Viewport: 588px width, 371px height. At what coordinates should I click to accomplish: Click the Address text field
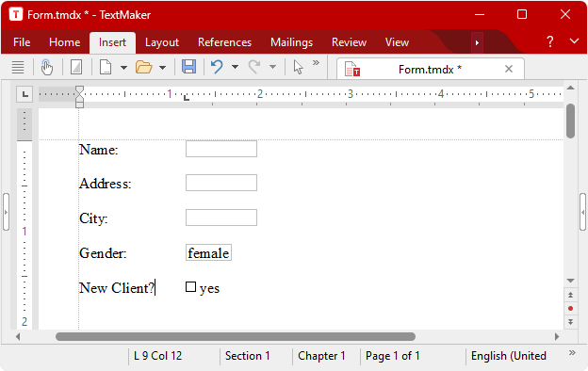tap(221, 183)
